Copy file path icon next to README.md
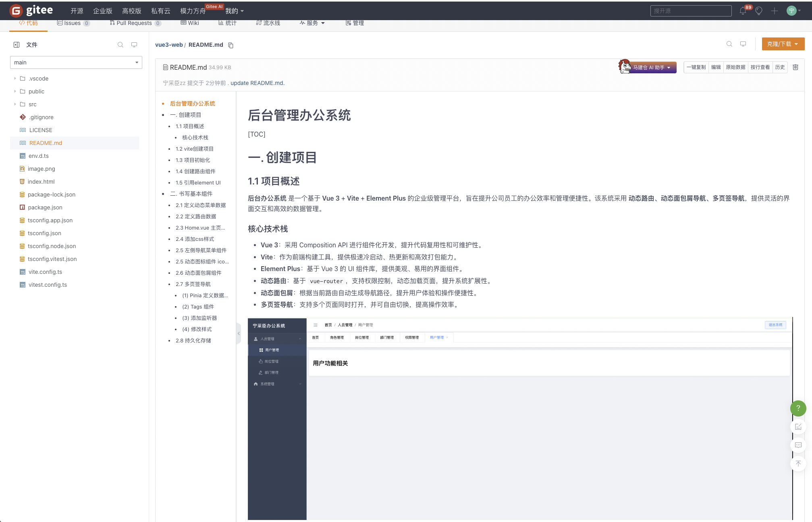Screen dimensions: 812x522 click(231, 45)
